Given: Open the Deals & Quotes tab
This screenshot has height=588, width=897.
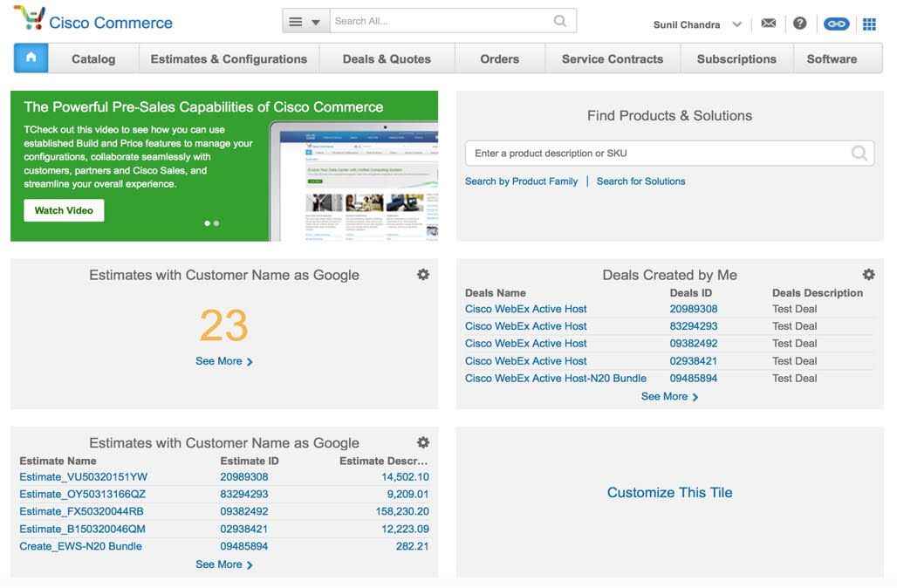Looking at the screenshot, I should pyautogui.click(x=387, y=59).
